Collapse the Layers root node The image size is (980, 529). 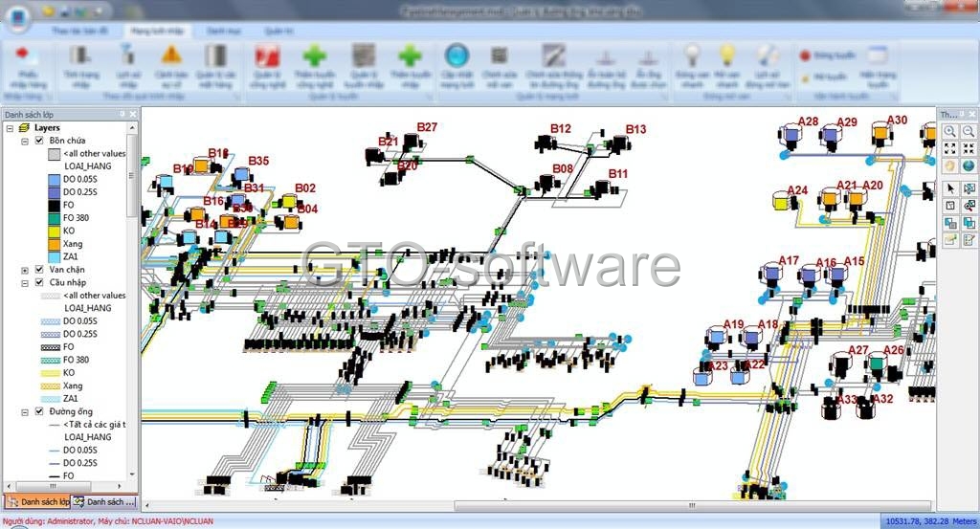click(10, 128)
